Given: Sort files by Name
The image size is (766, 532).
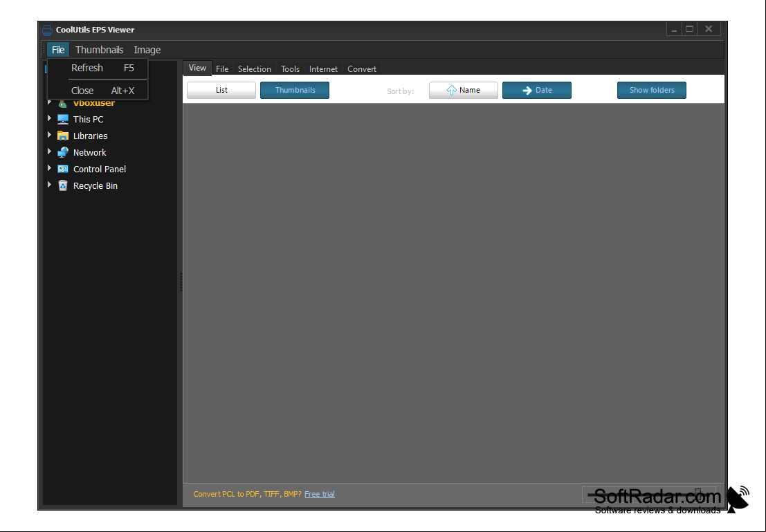Looking at the screenshot, I should tap(463, 91).
